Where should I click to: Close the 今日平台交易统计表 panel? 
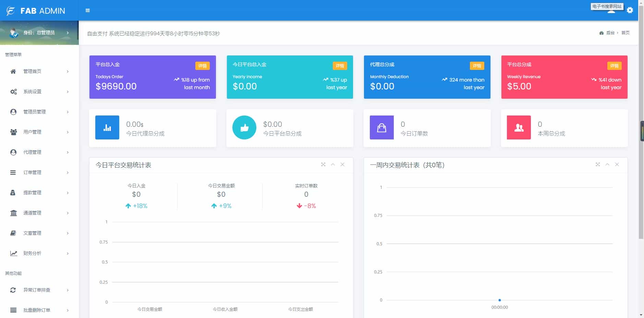342,164
